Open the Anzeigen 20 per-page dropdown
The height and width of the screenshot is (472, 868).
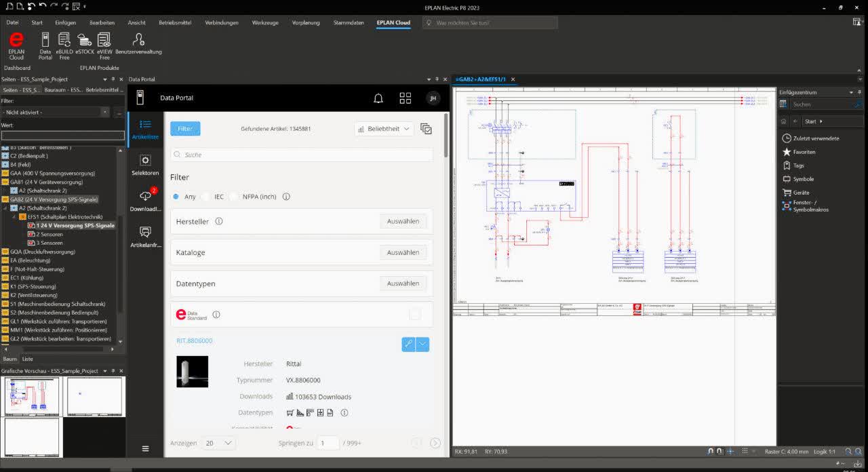click(219, 443)
